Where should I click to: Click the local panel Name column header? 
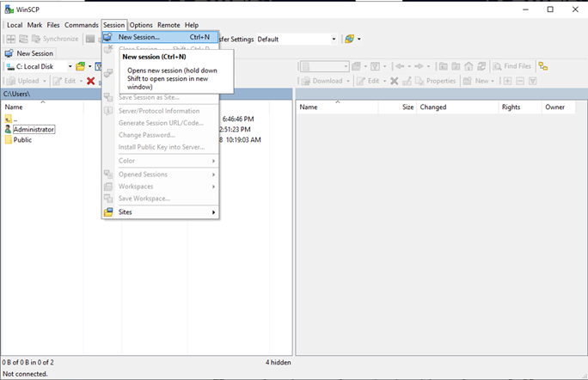42,107
